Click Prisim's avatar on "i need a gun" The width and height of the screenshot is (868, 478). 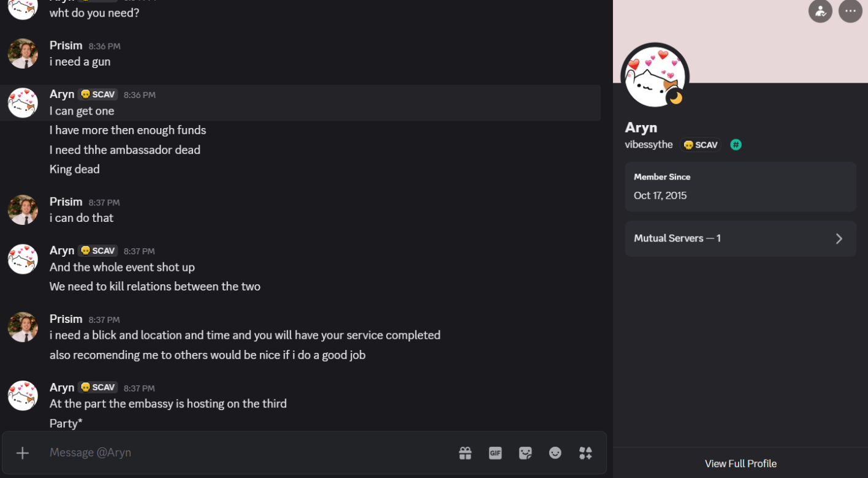coord(23,54)
